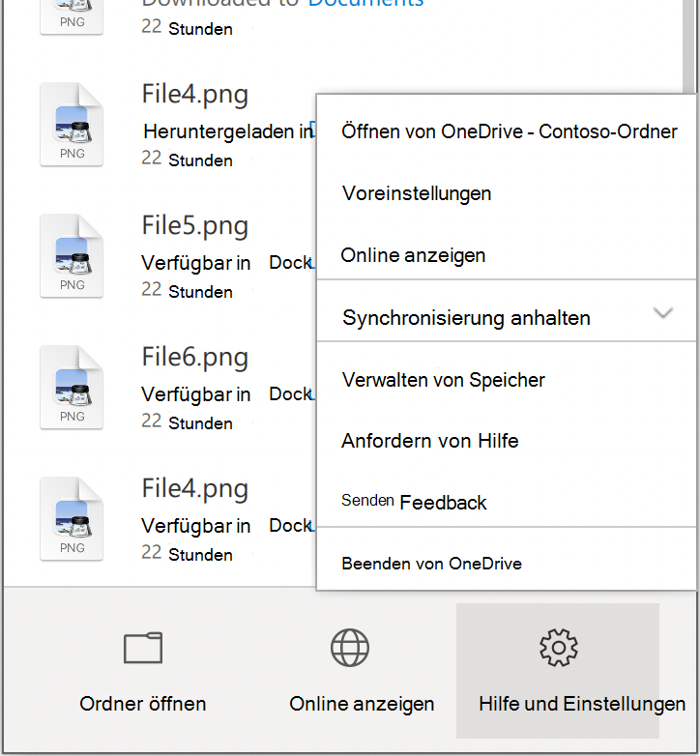Choose Anfordern von Hilfe

coord(507,441)
